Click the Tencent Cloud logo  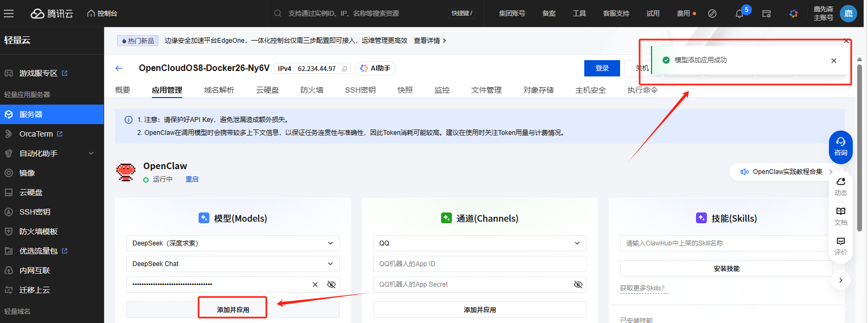[x=52, y=14]
